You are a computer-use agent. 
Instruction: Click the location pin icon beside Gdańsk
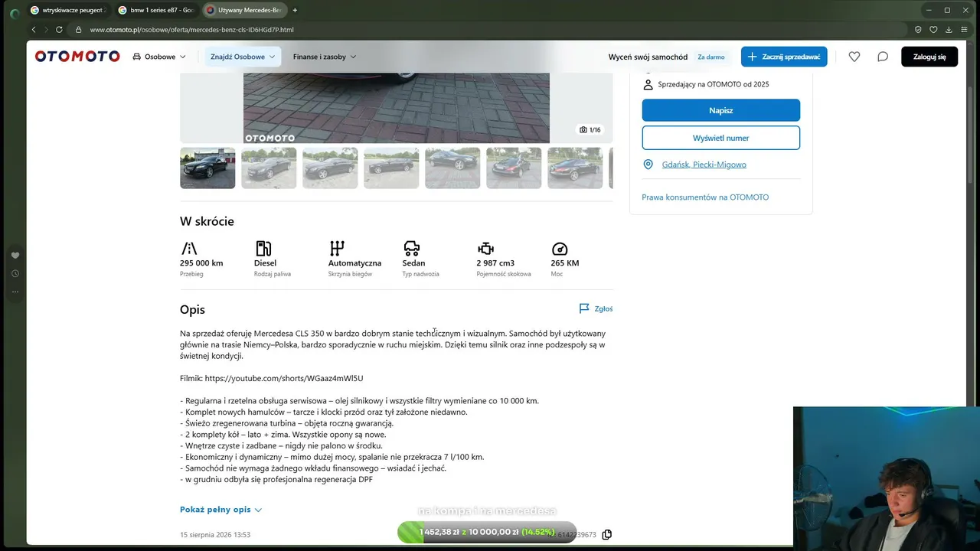click(x=648, y=165)
